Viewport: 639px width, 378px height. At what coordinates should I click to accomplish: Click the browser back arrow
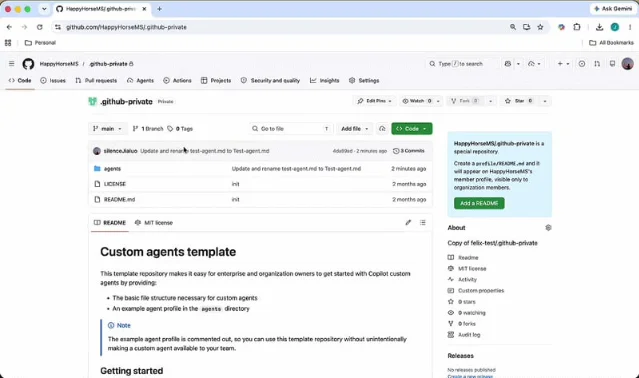pos(9,27)
